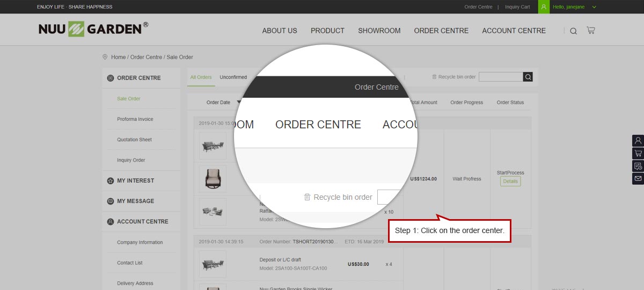Click the ORDER CENTRE sidebar section icon
The image size is (644, 290).
click(111, 78)
